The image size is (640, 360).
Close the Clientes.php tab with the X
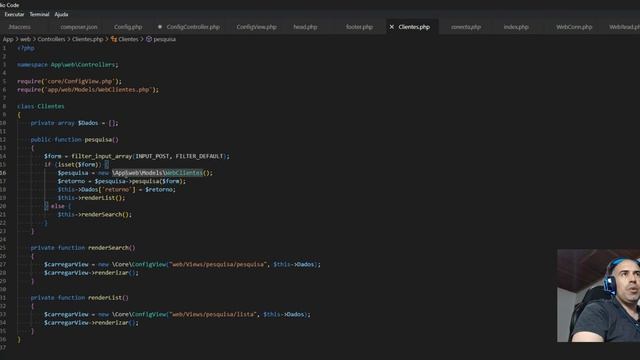391,27
